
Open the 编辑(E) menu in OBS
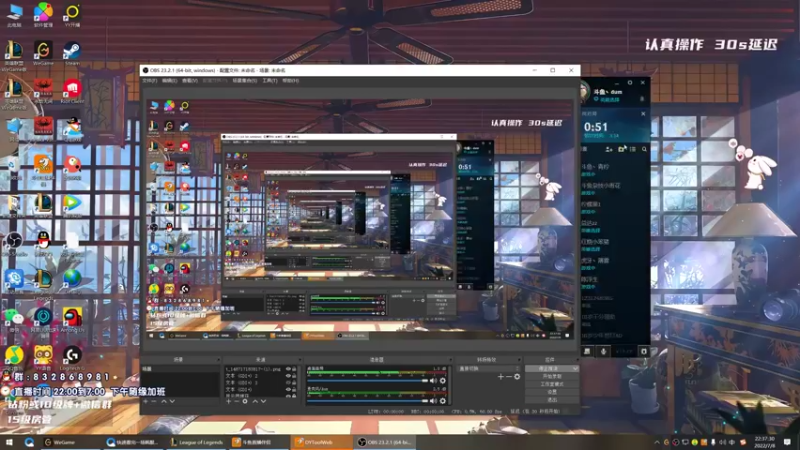click(169, 81)
